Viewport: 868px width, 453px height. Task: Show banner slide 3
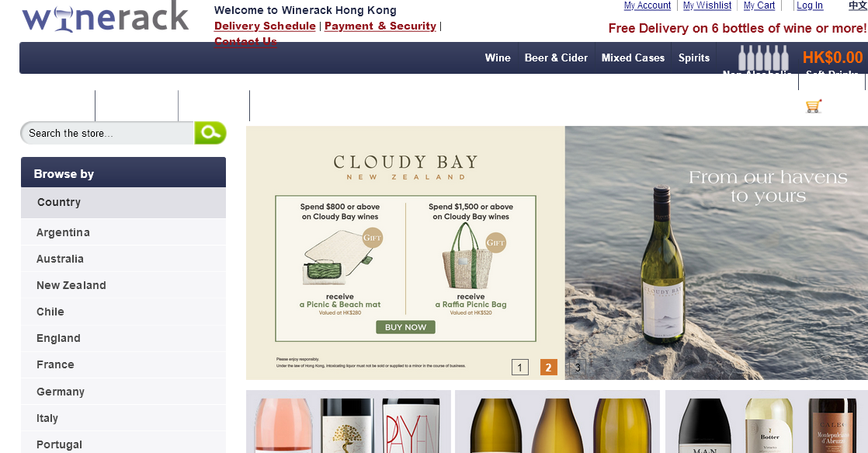(577, 368)
